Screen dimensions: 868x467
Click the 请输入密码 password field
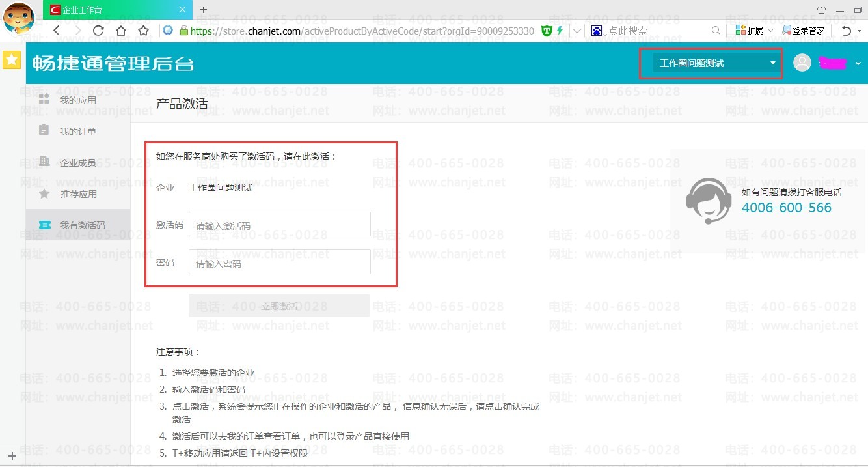click(x=280, y=262)
